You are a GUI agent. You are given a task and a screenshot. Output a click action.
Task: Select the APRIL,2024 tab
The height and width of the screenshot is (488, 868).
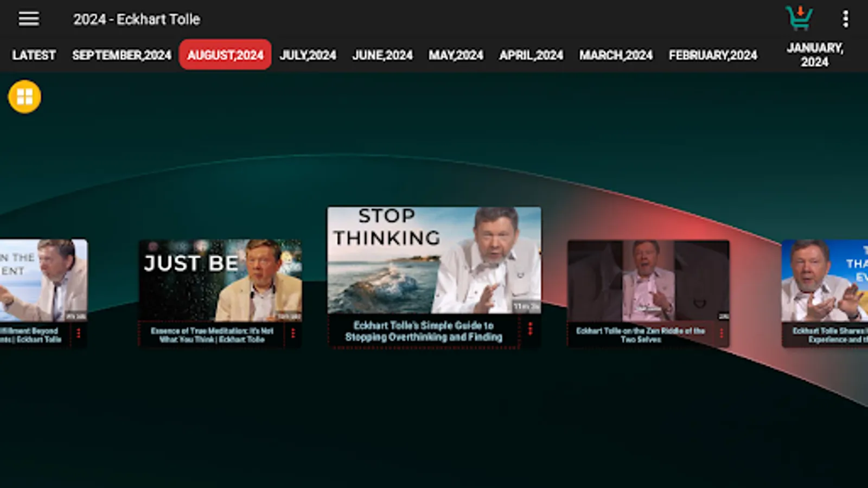tap(531, 55)
